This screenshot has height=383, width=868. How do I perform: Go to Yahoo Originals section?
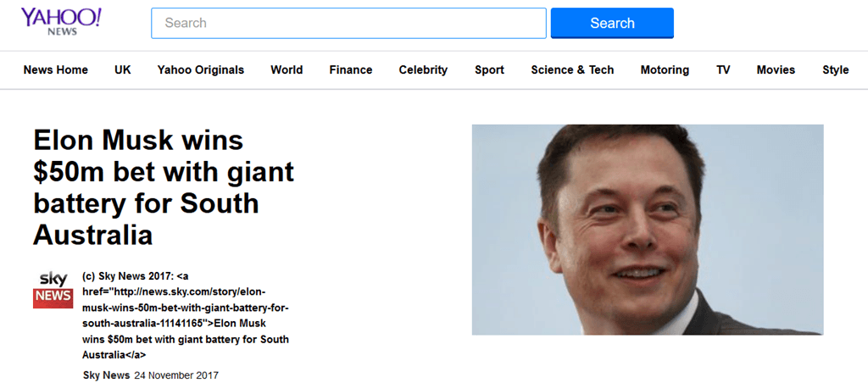200,69
